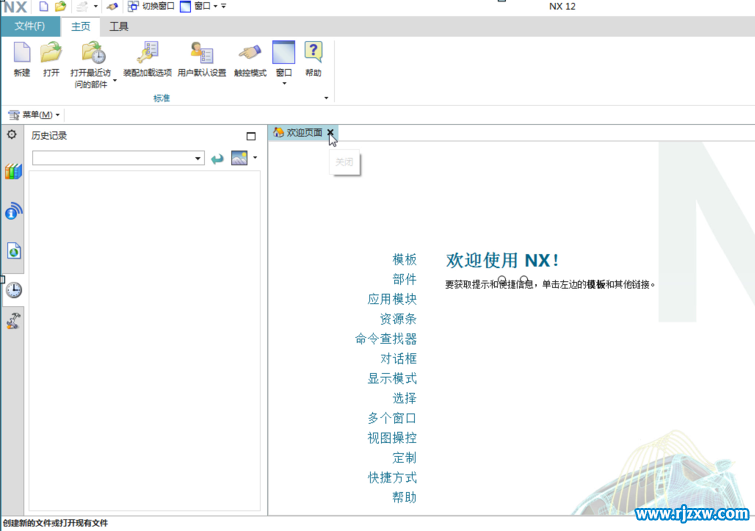Click status bar text 创建新的文件或打开现有文件
The width and height of the screenshot is (755, 531).
(55, 523)
